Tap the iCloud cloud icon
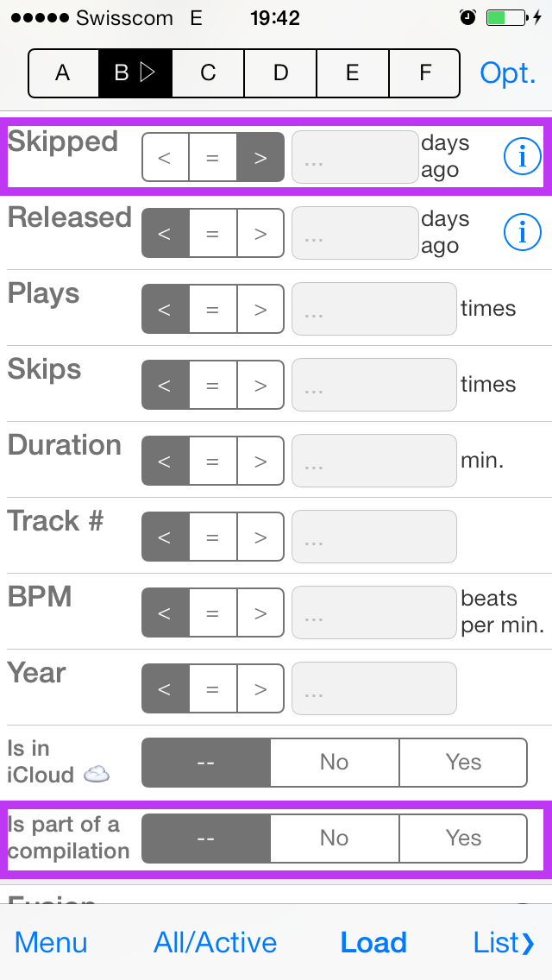 tap(97, 775)
